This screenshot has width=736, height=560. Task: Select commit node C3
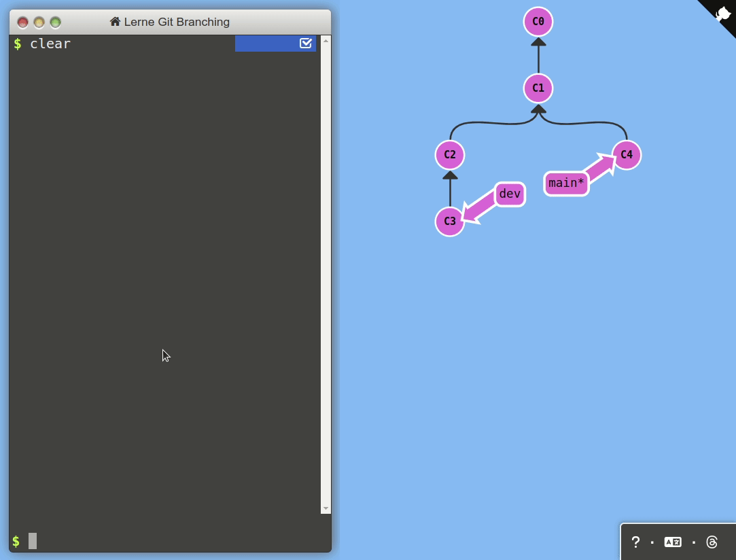coord(450,222)
